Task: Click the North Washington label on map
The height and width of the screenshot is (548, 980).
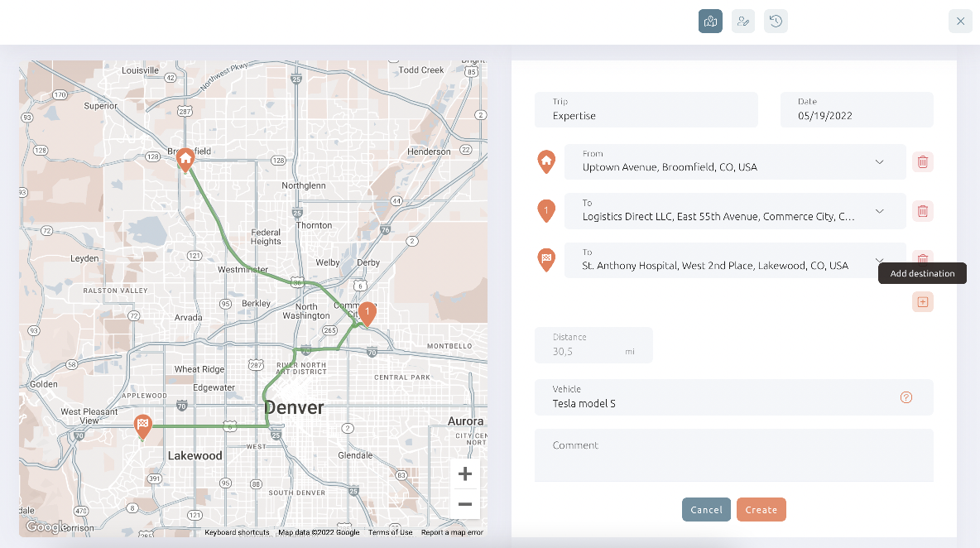Action: [306, 311]
